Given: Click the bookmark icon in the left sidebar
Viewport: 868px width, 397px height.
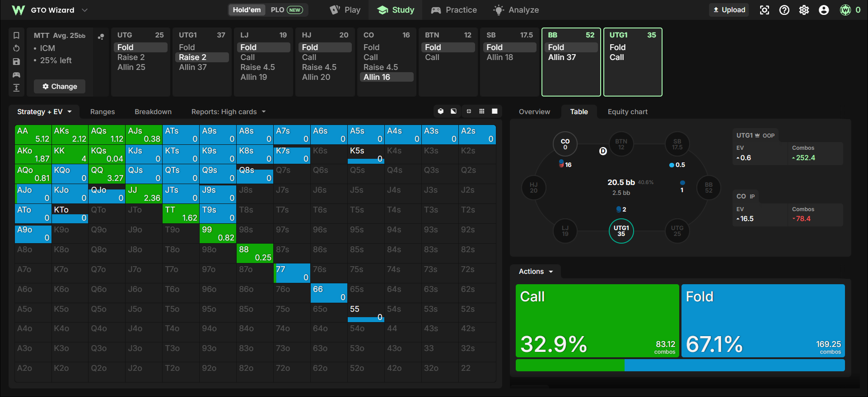Looking at the screenshot, I should (x=16, y=35).
